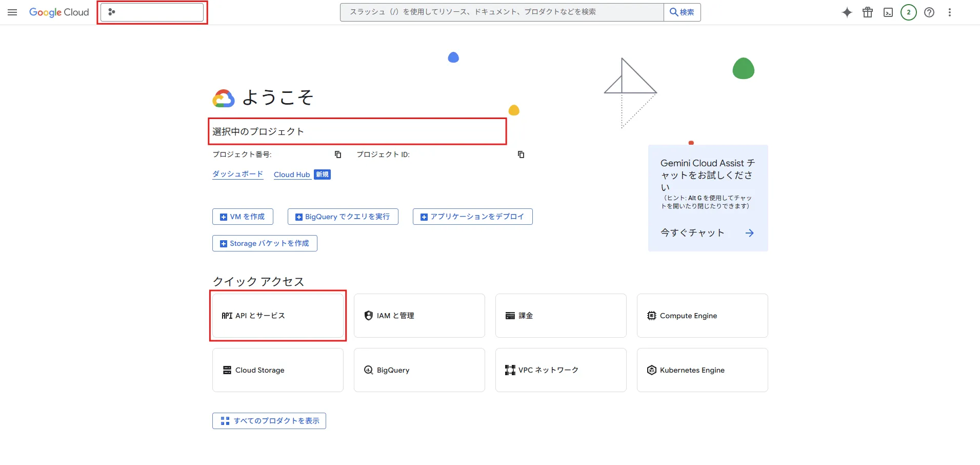Image resolution: width=980 pixels, height=465 pixels.
Task: Copy the project number
Action: click(338, 154)
